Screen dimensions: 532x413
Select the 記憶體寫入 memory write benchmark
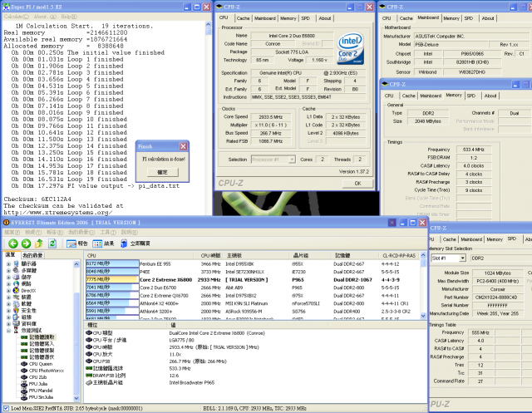(42, 344)
